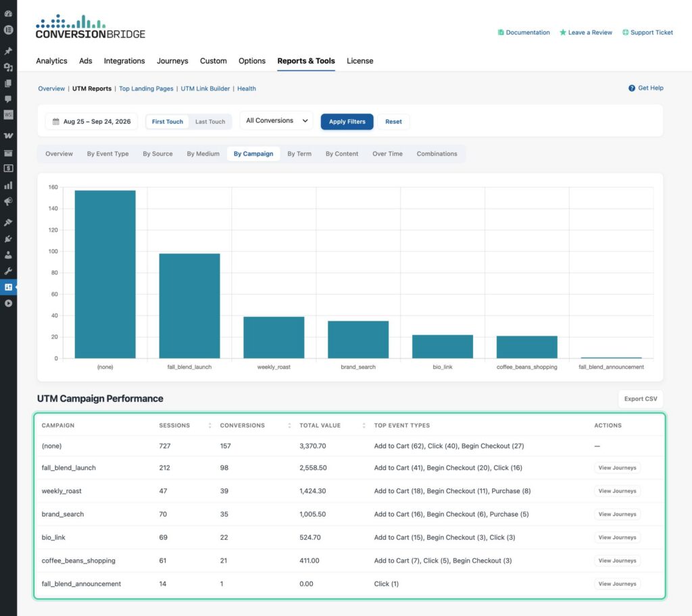The height and width of the screenshot is (616, 692).
Task: Open the Pages sidebar icon
Action: point(8,83)
